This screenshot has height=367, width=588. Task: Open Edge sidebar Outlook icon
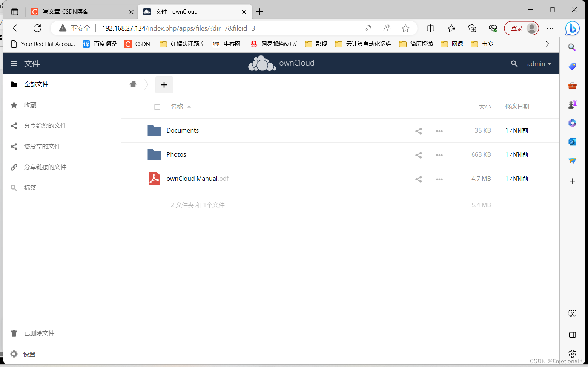(x=572, y=142)
